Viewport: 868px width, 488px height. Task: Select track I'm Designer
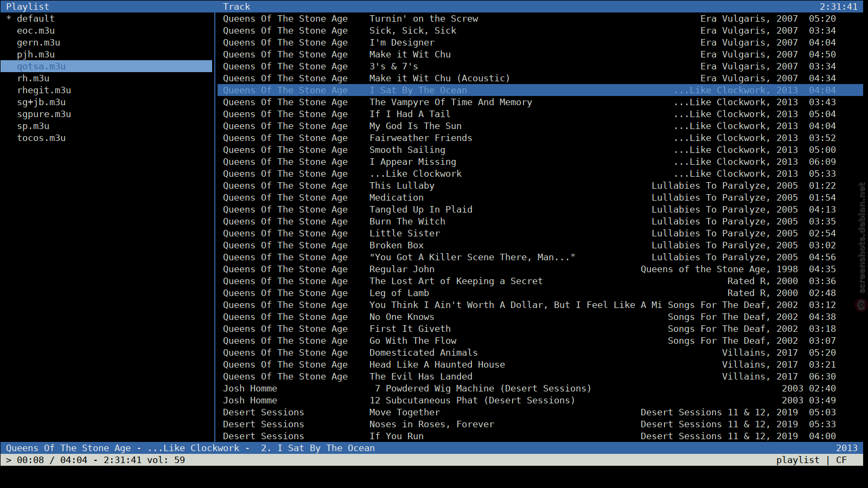click(x=540, y=42)
